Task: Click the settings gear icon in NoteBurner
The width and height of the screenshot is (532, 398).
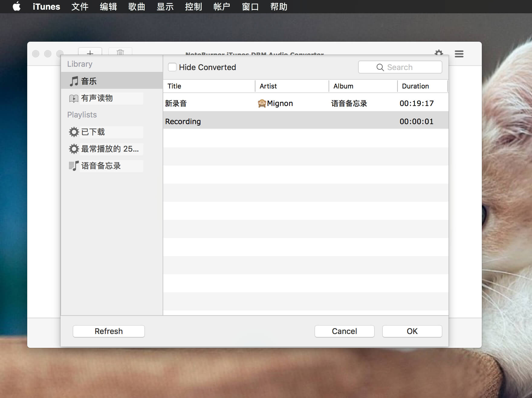Action: point(439,53)
